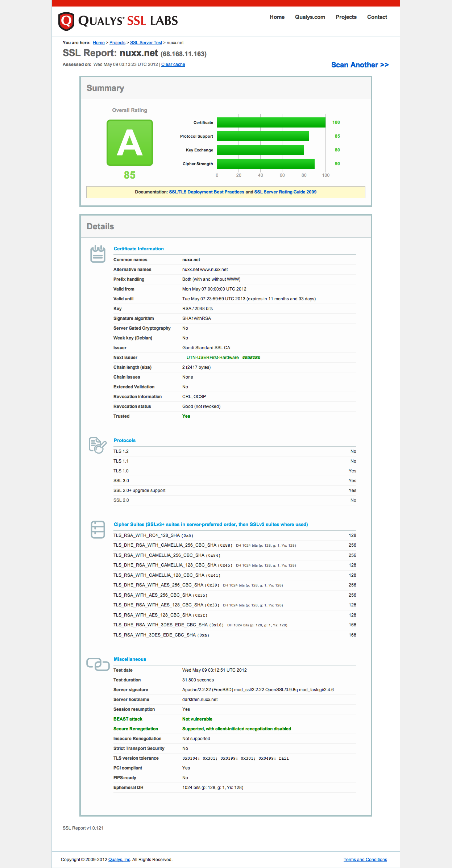Click the darktrain.nuxx.net server hostname
Screen dimensions: 452x868
pos(200,700)
